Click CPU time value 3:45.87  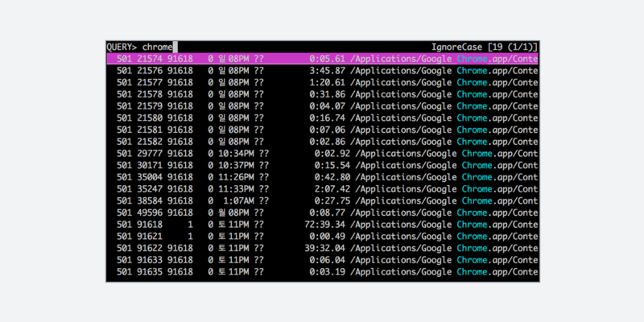328,71
